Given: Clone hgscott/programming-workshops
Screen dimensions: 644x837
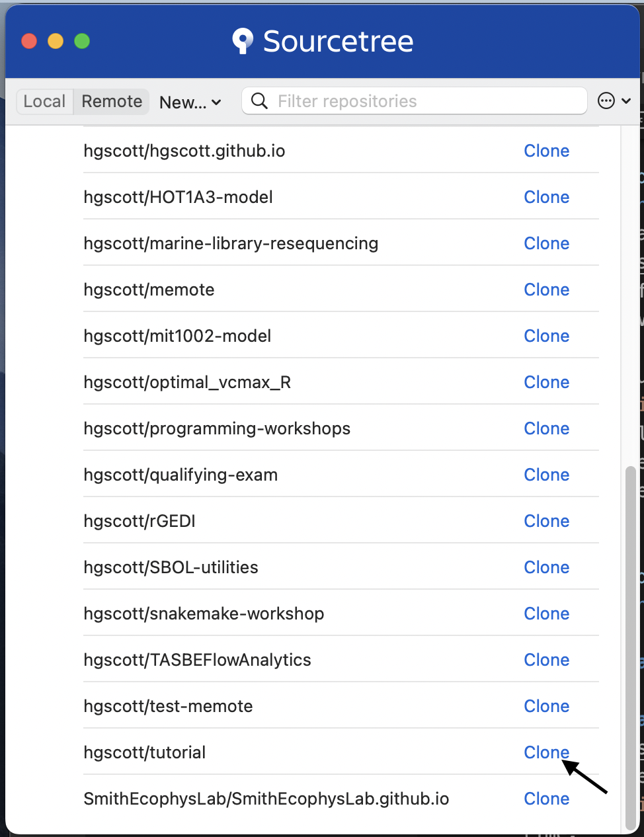Looking at the screenshot, I should coord(546,428).
